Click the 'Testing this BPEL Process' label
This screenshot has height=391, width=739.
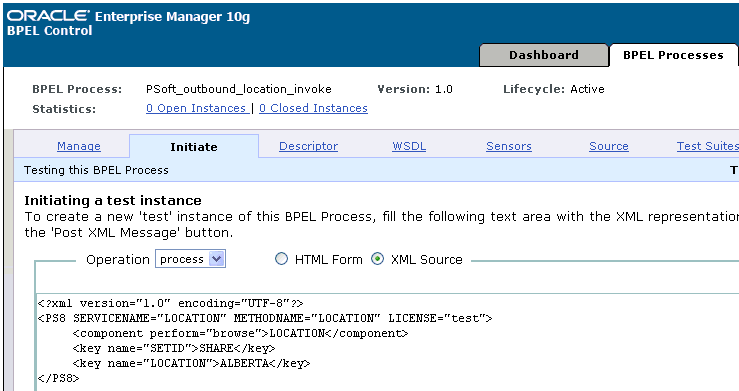96,170
